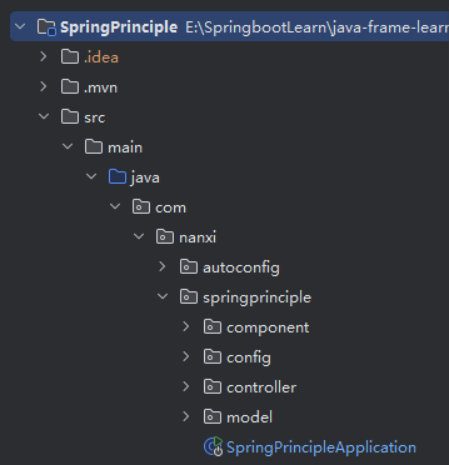
Task: Select the model package label
Action: click(249, 417)
